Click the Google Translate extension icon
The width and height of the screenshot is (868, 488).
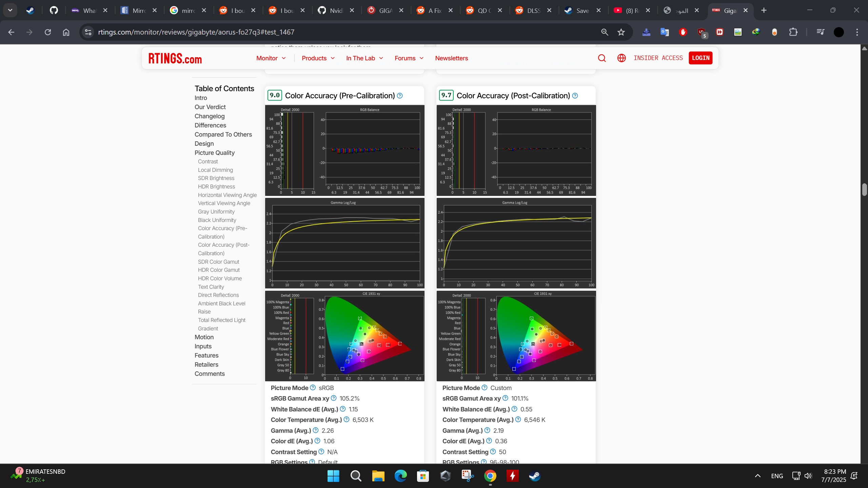[x=665, y=32]
